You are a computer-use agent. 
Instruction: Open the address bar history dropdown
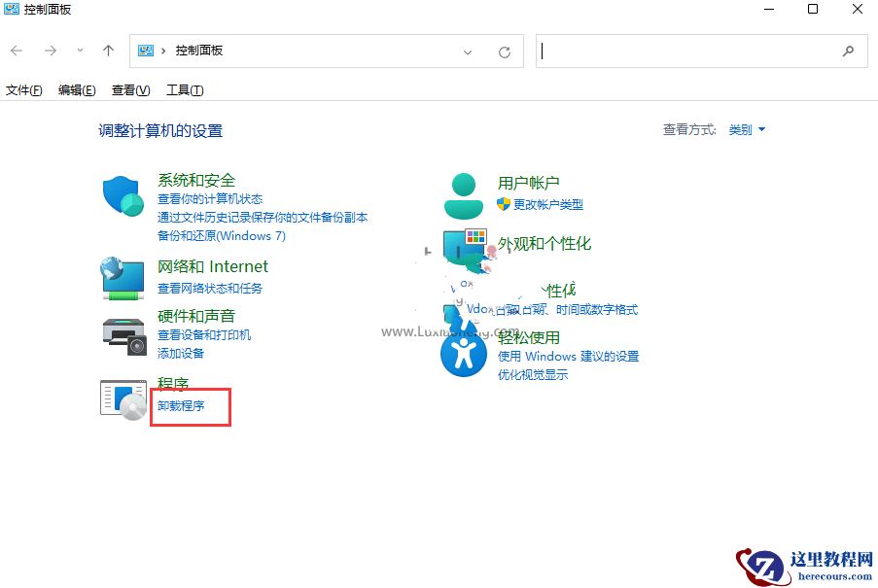tap(467, 51)
